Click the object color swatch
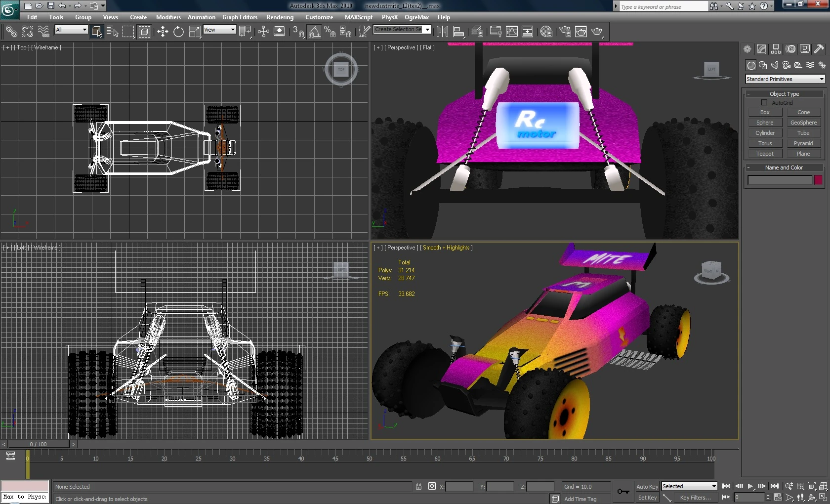 point(818,180)
